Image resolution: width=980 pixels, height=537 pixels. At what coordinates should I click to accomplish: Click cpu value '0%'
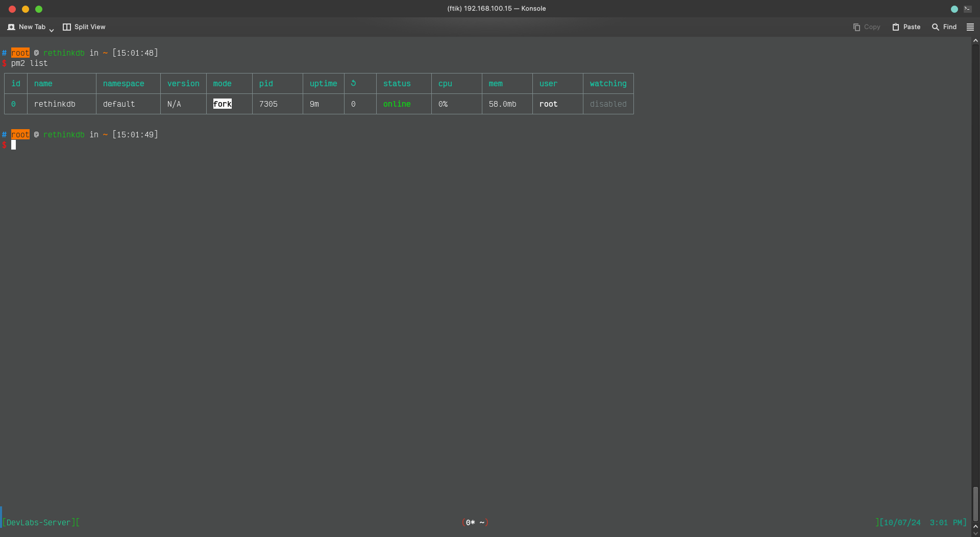tap(443, 104)
